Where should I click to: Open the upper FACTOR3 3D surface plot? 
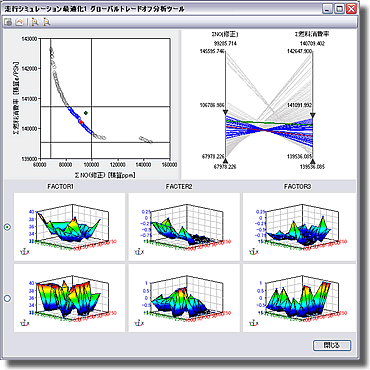pyautogui.click(x=299, y=227)
